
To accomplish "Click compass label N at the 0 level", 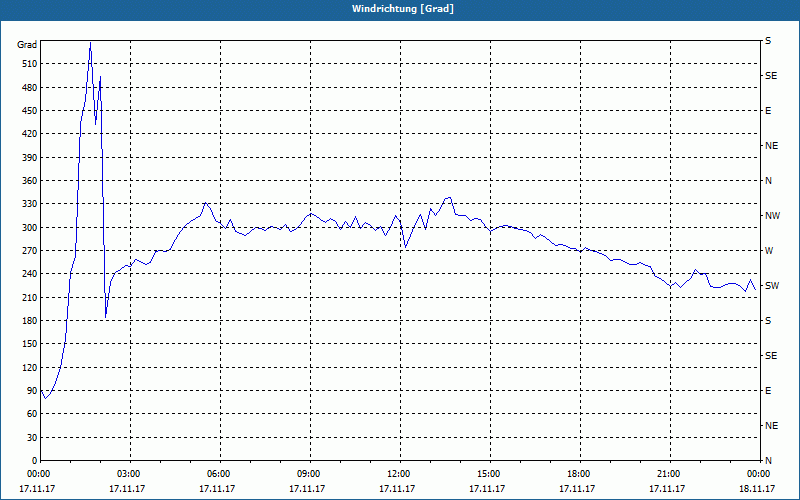I will 768,460.
